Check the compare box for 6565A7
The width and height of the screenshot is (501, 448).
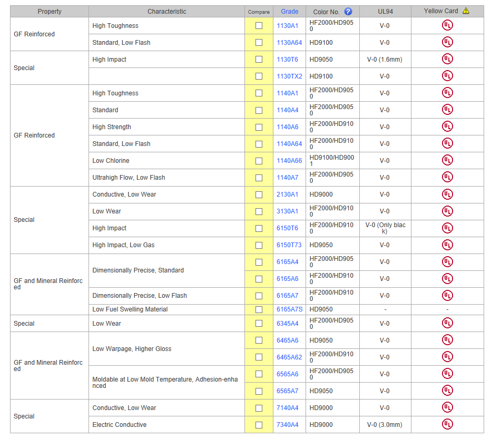259,392
